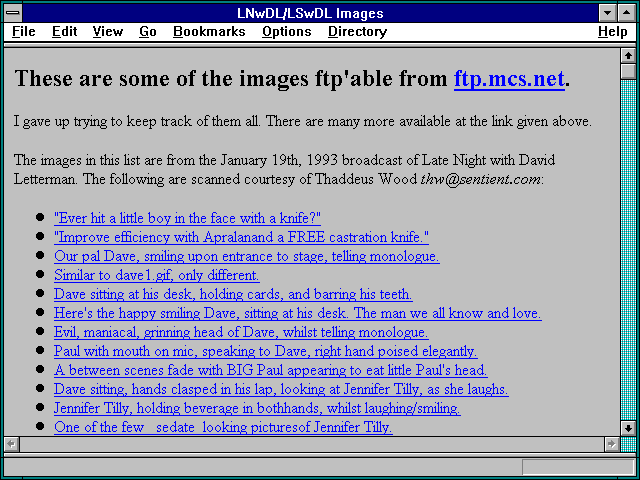Open "Improve efficiency with Apralan" link
Screen dimensions: 640x480
pyautogui.click(x=241, y=237)
